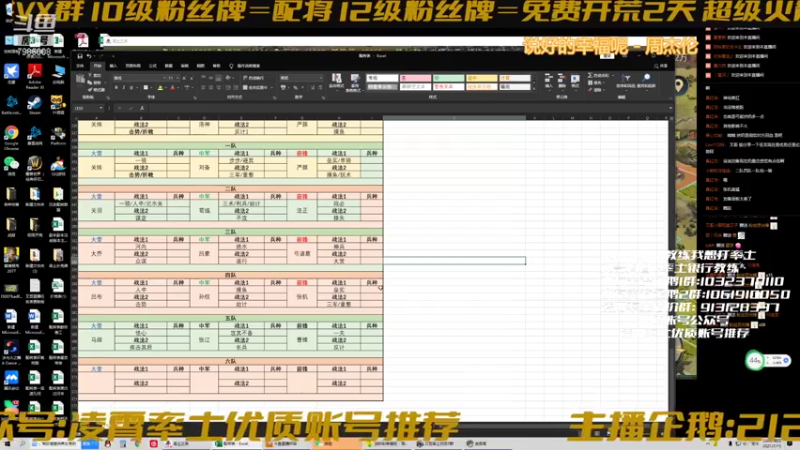
Task: Expand the formula bar chevron
Action: point(670,108)
